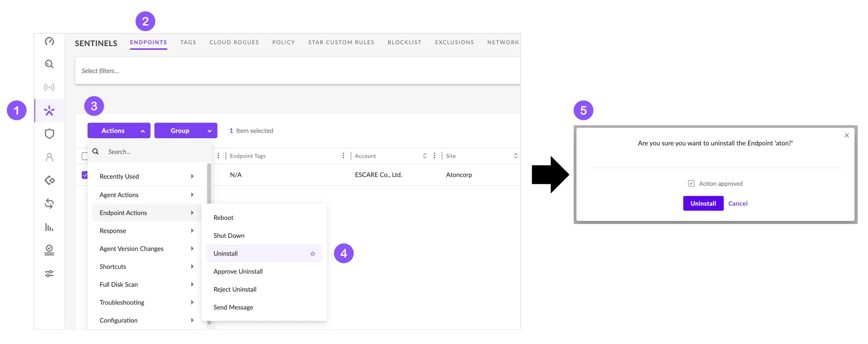Open the Group dropdown

(x=186, y=131)
